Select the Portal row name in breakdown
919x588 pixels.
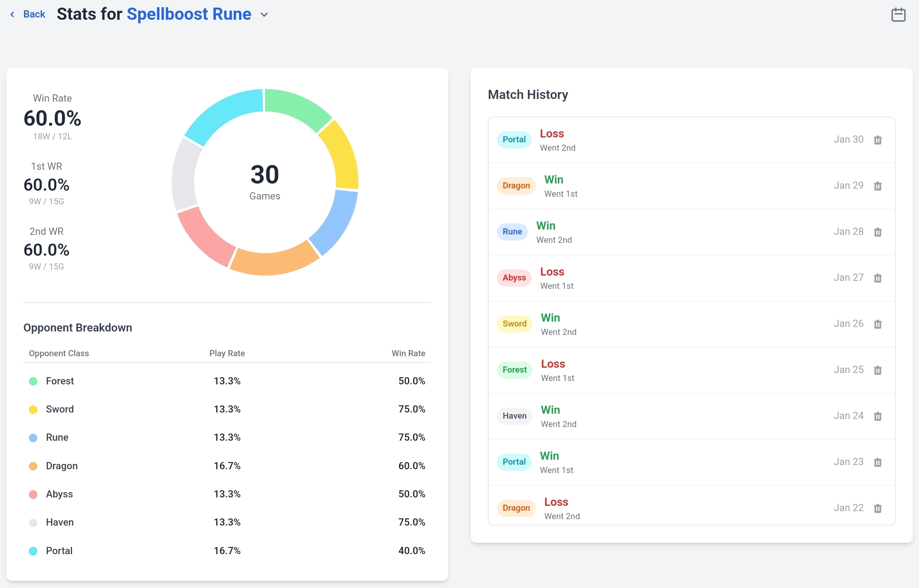click(x=59, y=551)
